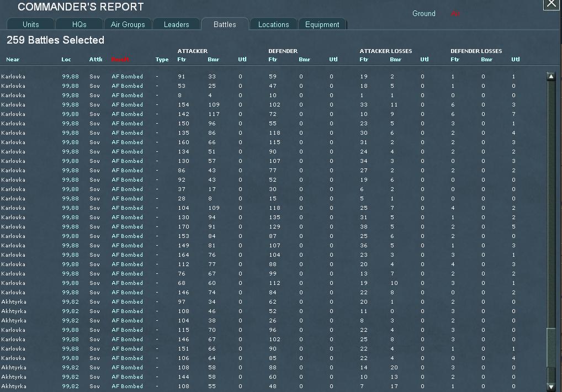This screenshot has width=562, height=392.
Task: Sort by Attacker Ftr column header
Action: coord(182,60)
